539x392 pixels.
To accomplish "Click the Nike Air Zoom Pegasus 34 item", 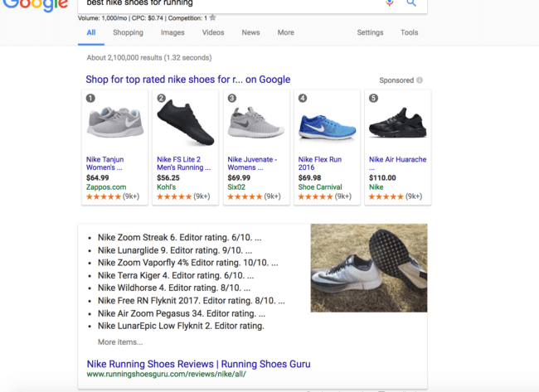I will (182, 313).
